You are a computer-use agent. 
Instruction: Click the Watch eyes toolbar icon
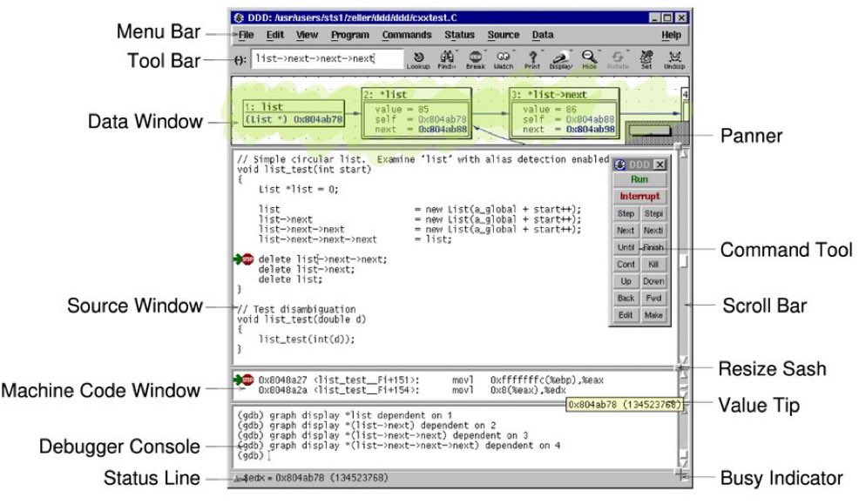click(503, 59)
